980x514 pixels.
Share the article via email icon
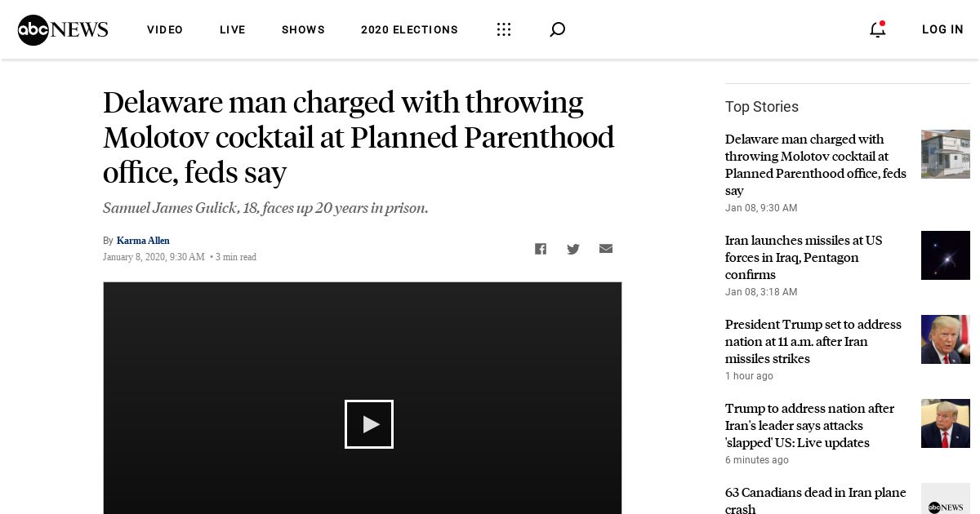tap(606, 249)
